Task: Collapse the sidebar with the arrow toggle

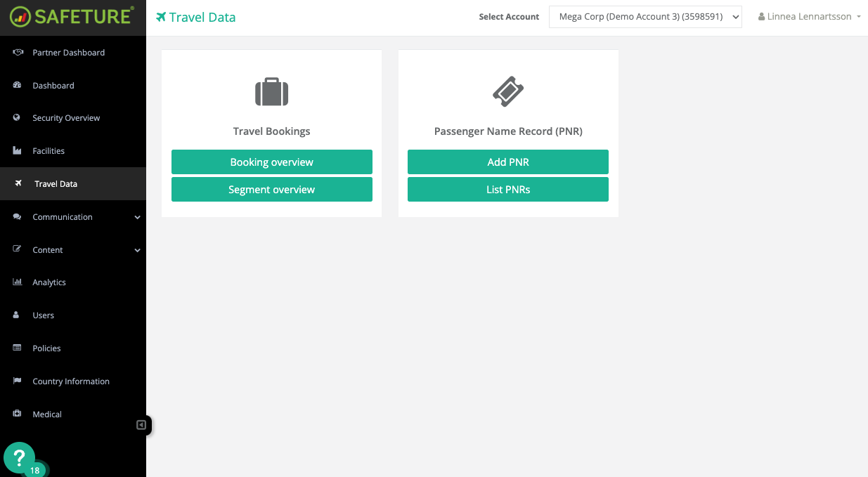Action: (x=141, y=425)
